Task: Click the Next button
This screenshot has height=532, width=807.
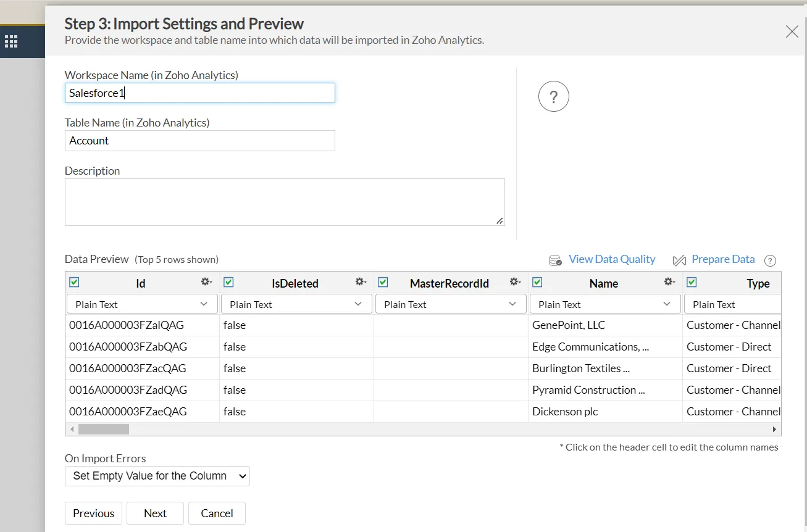Action: coord(155,513)
